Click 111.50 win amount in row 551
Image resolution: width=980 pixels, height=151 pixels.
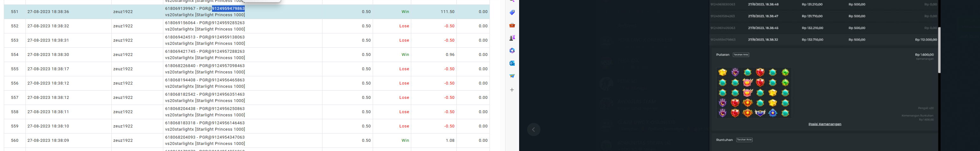click(x=448, y=12)
